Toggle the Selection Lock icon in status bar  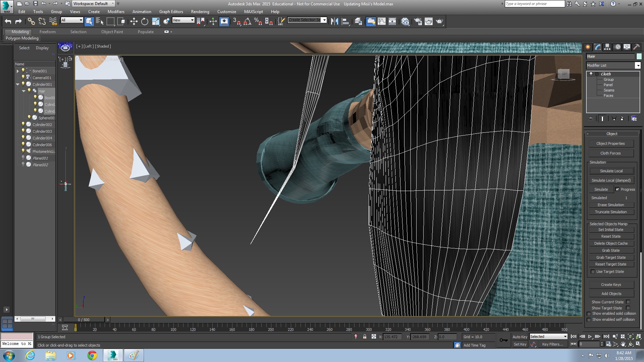click(x=365, y=337)
